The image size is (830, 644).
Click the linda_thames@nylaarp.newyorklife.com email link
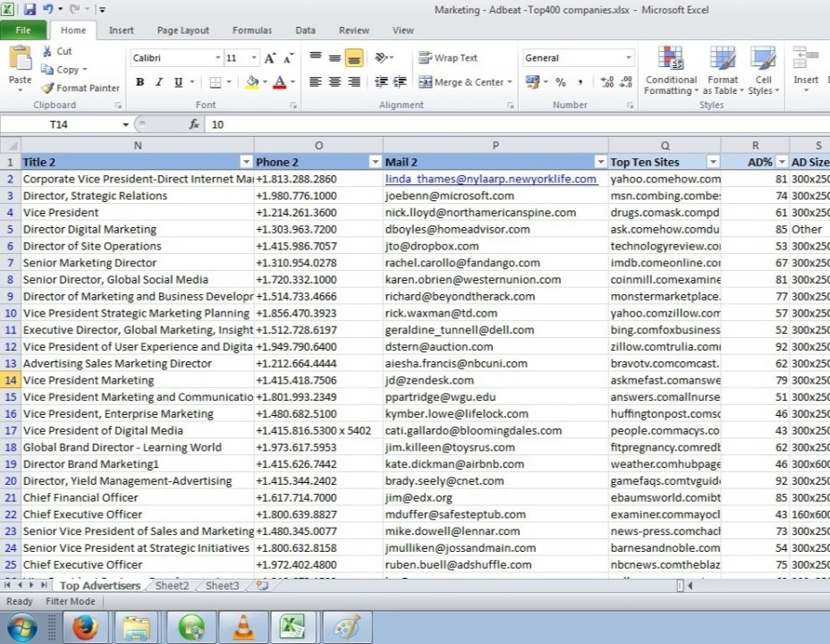(490, 179)
